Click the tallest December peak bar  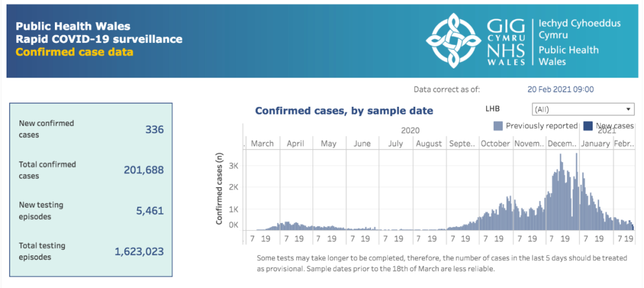point(577,191)
